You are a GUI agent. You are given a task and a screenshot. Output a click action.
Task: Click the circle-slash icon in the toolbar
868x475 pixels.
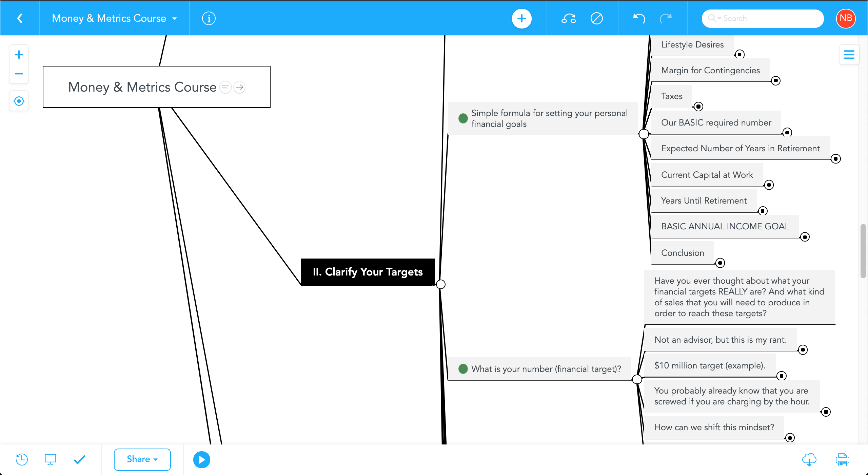click(x=596, y=18)
